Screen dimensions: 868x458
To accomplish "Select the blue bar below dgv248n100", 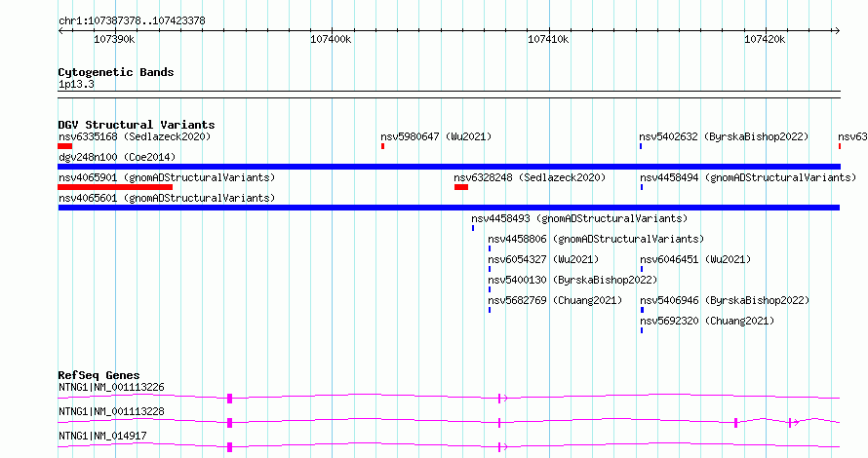I will [449, 167].
